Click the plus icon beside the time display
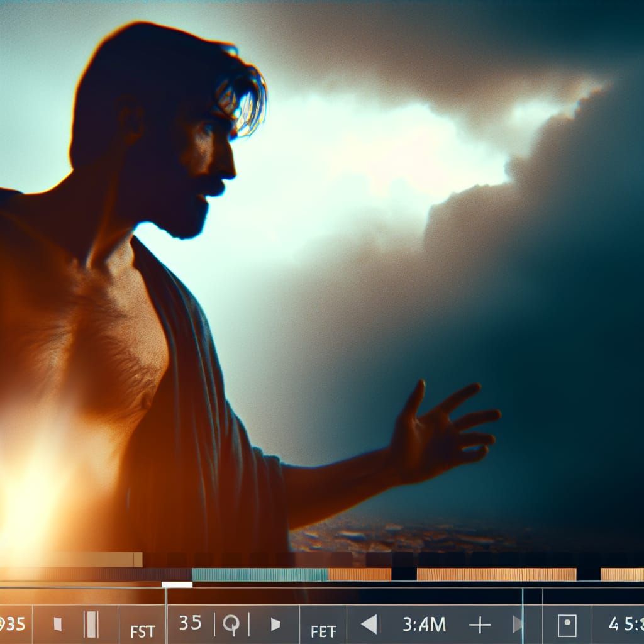Image resolution: width=644 pixels, height=644 pixels. [480, 624]
